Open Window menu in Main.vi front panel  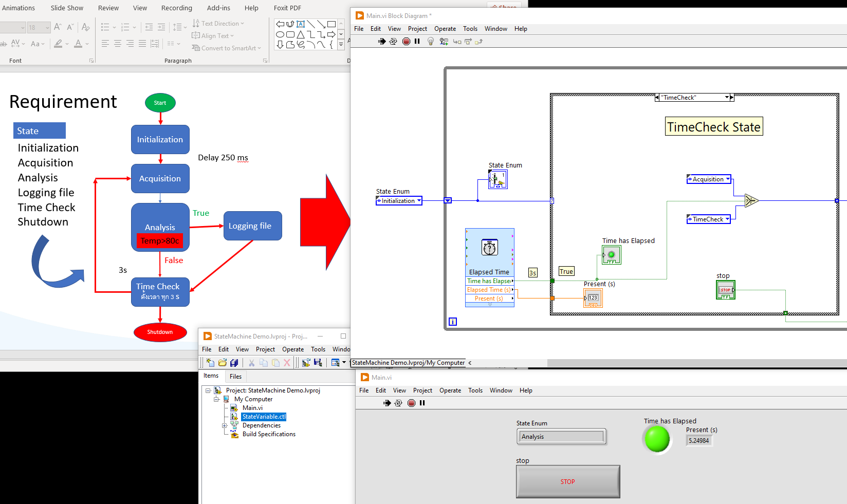pyautogui.click(x=501, y=390)
